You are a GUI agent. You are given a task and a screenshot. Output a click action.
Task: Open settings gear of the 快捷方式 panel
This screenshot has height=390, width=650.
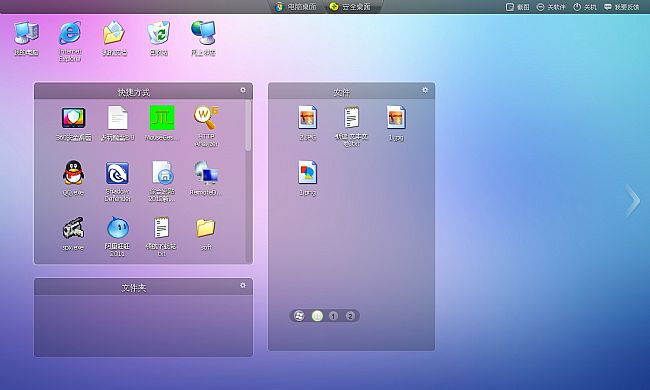(243, 90)
